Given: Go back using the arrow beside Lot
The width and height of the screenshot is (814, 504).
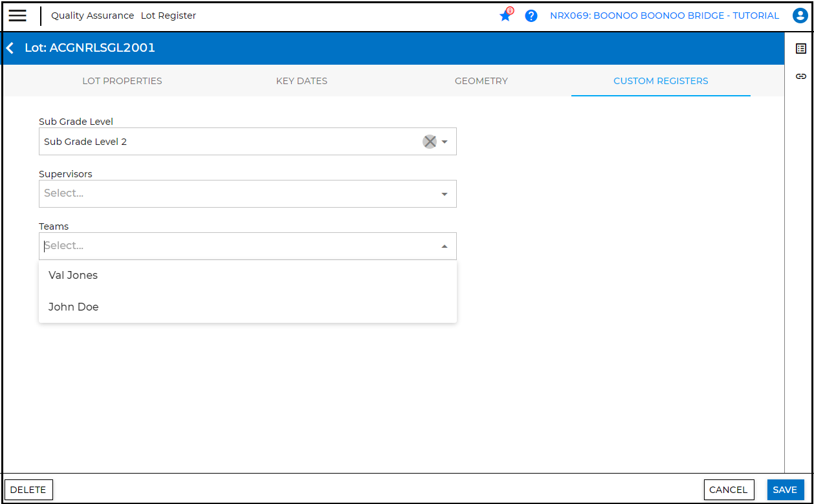Looking at the screenshot, I should [10, 48].
